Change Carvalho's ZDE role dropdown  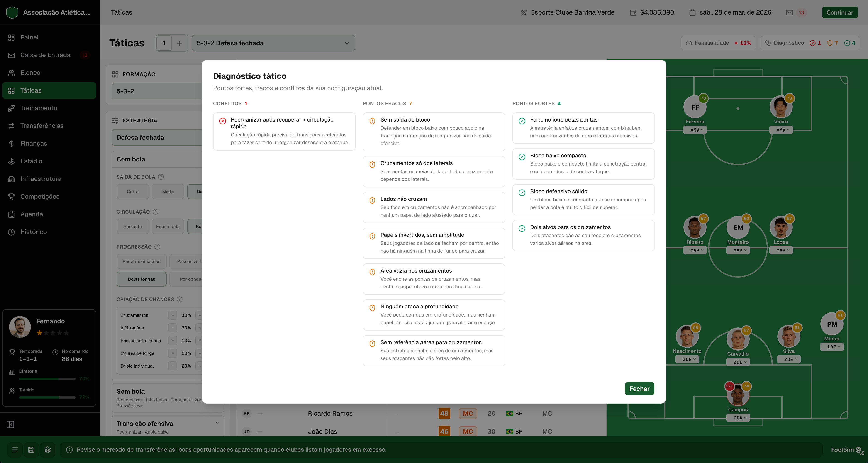point(738,362)
